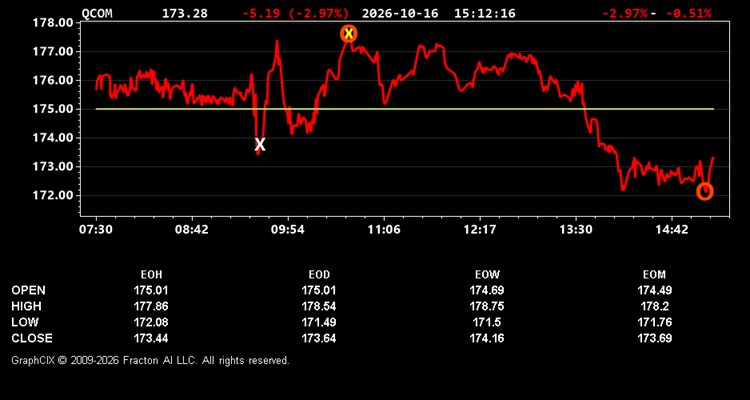
Task: Click the 11:06 time axis label
Action: 385,230
